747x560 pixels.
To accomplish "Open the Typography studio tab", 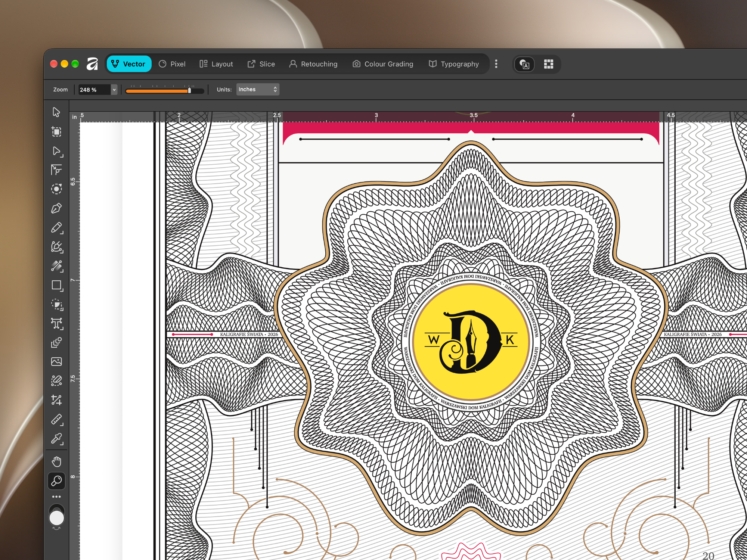I will tap(454, 64).
